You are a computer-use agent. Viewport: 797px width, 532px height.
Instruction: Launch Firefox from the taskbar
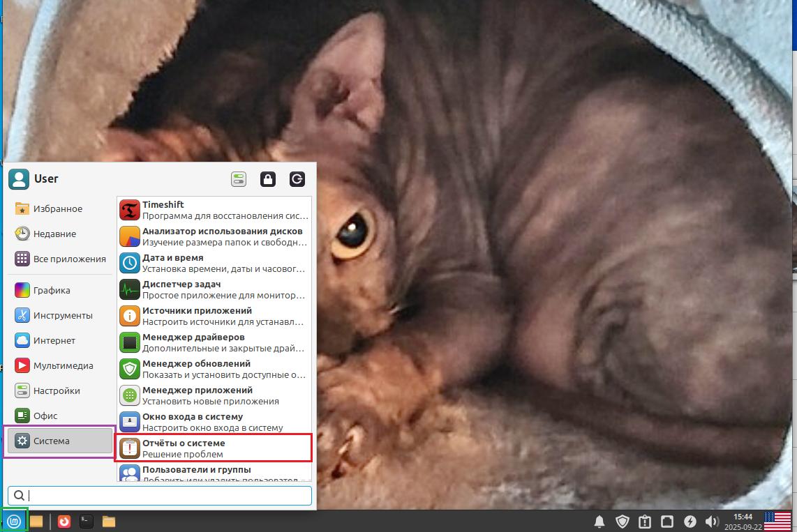[64, 521]
